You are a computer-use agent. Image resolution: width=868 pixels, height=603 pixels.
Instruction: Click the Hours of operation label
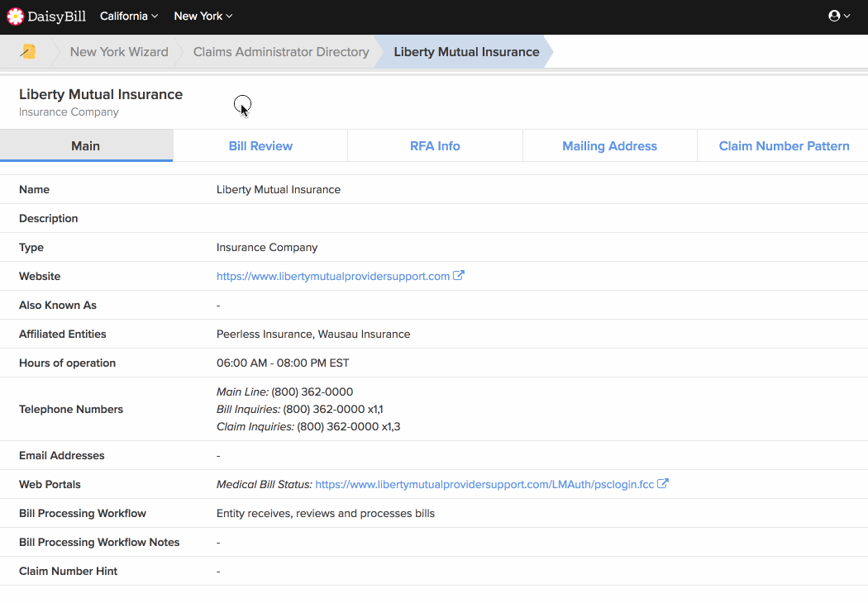click(68, 363)
